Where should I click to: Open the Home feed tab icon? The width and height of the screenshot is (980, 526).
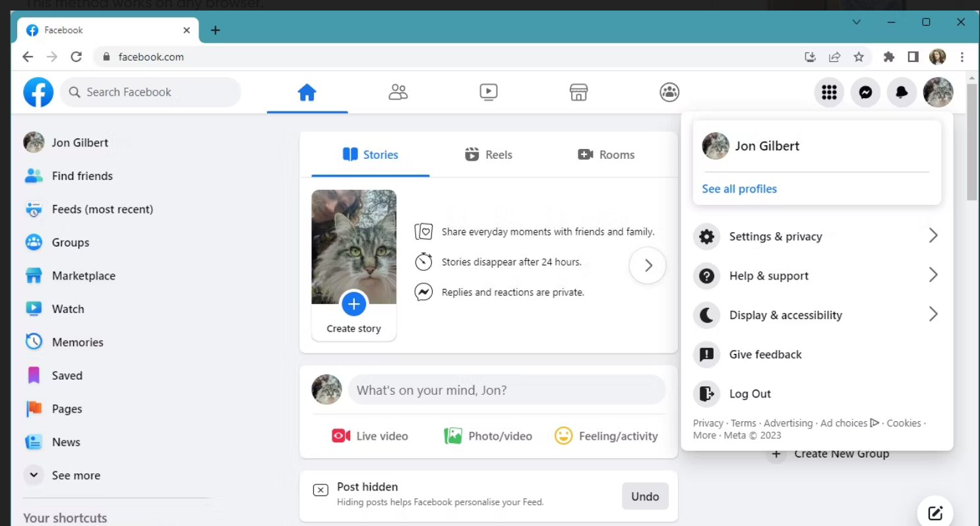[307, 92]
